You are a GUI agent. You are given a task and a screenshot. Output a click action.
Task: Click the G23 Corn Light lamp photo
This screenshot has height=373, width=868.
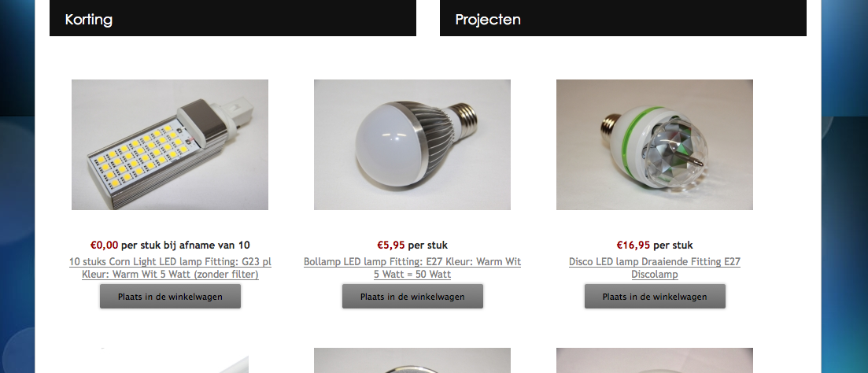pyautogui.click(x=170, y=145)
